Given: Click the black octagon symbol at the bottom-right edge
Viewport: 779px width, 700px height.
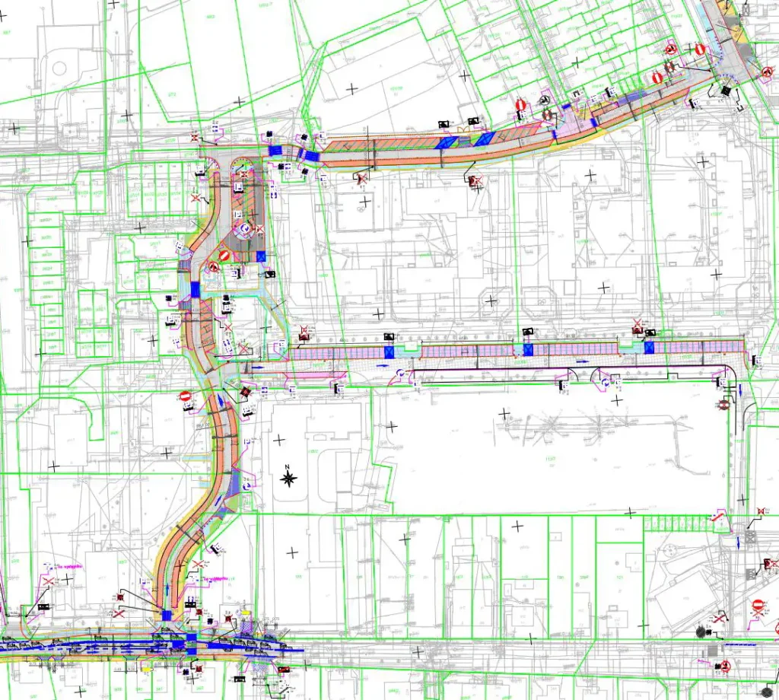Looking at the screenshot, I should [767, 692].
